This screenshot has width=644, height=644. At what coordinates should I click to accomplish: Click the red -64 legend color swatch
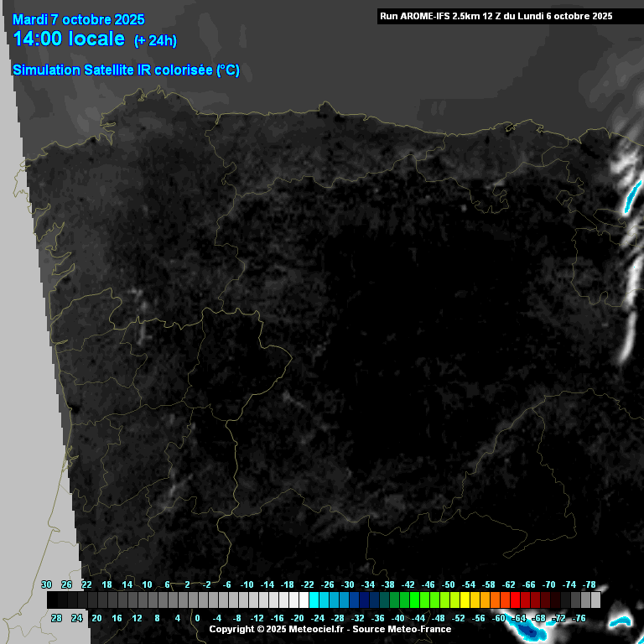pyautogui.click(x=516, y=600)
